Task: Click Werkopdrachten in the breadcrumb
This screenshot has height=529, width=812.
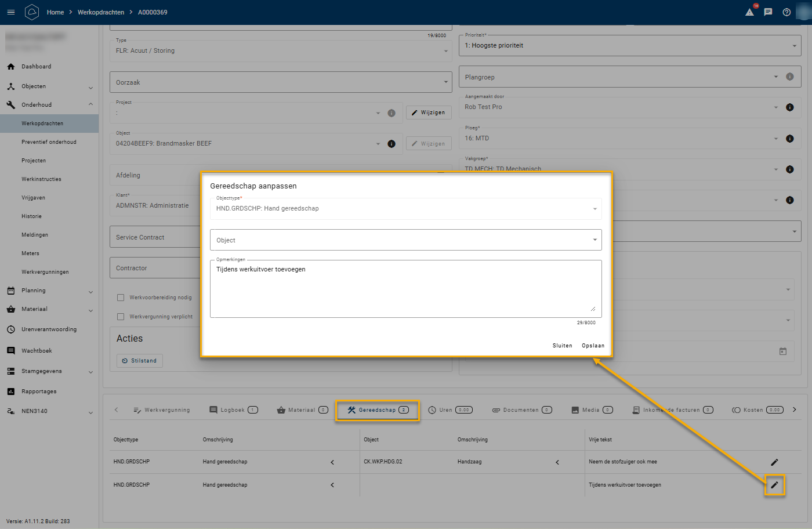Action: [101, 12]
